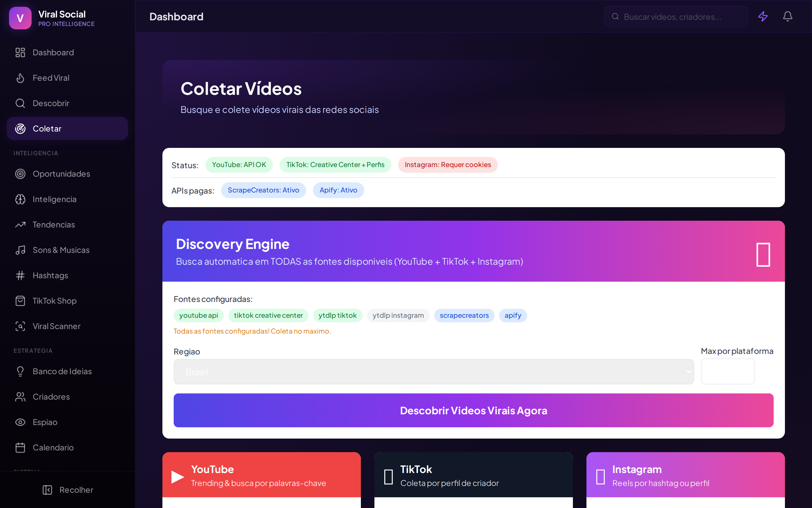Click the lightning bolt icon in header

[x=763, y=16]
